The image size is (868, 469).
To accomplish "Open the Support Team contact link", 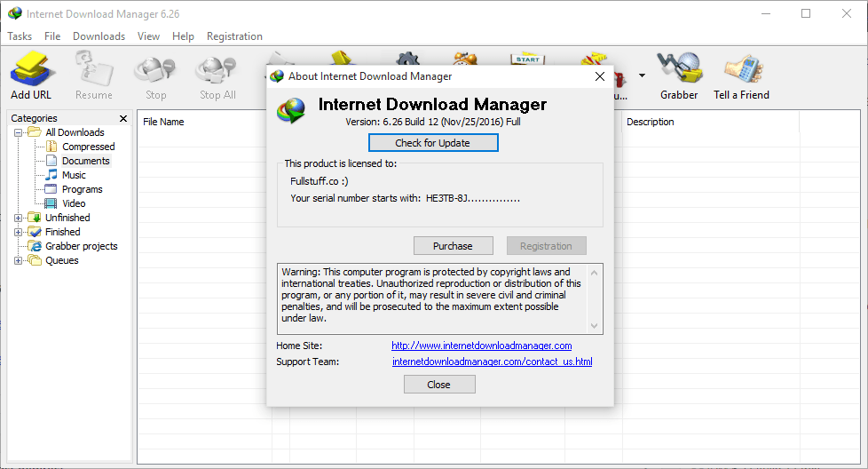I will (x=492, y=362).
